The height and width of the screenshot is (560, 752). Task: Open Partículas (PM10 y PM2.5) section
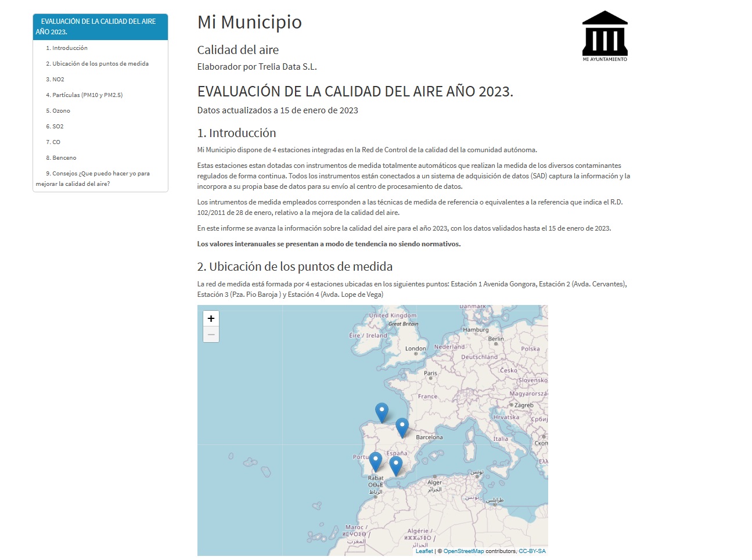(x=84, y=95)
